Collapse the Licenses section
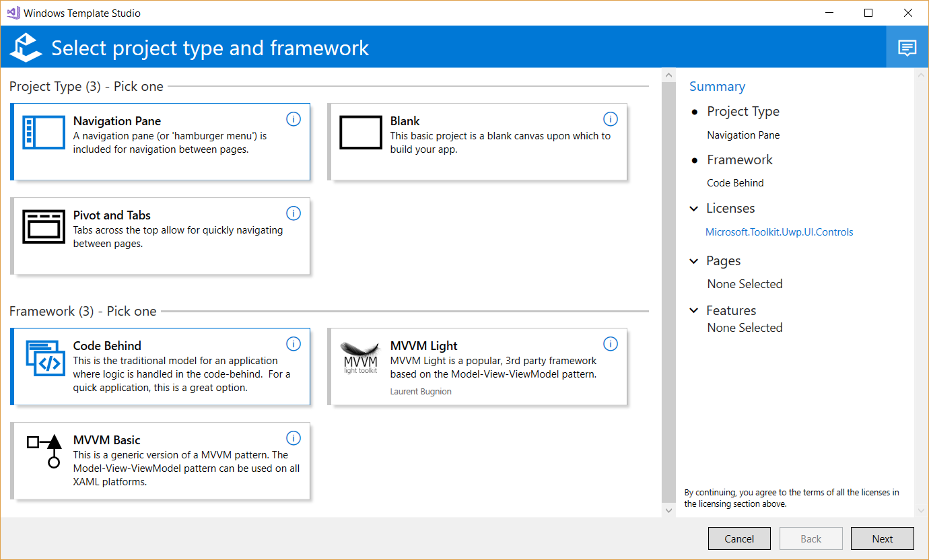 (x=694, y=209)
